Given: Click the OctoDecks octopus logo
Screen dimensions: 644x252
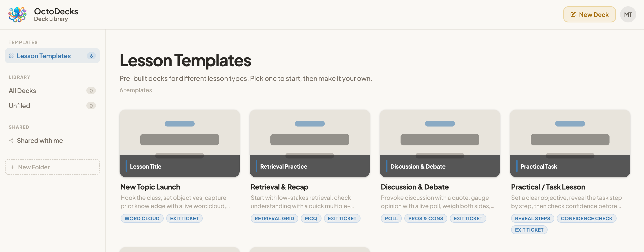Looking at the screenshot, I should point(17,15).
